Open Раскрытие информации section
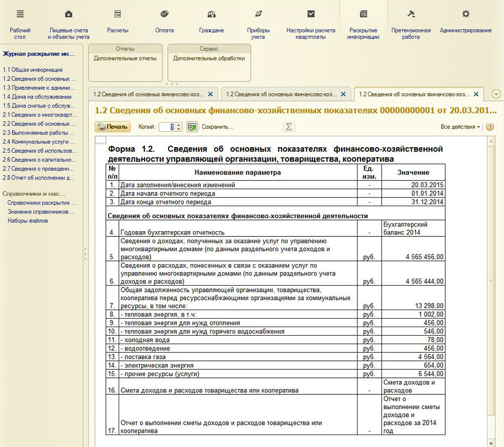504x447 pixels. pyautogui.click(x=363, y=24)
